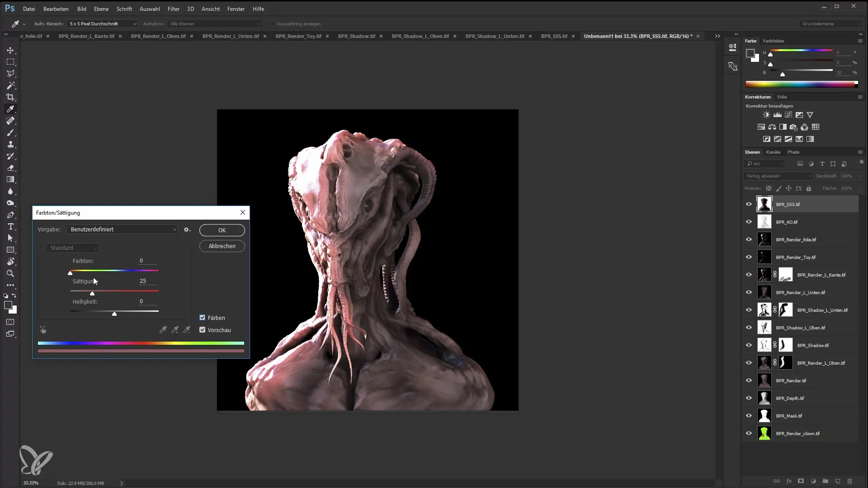This screenshot has width=868, height=488.
Task: Select the Magic Wand tool
Action: (10, 85)
